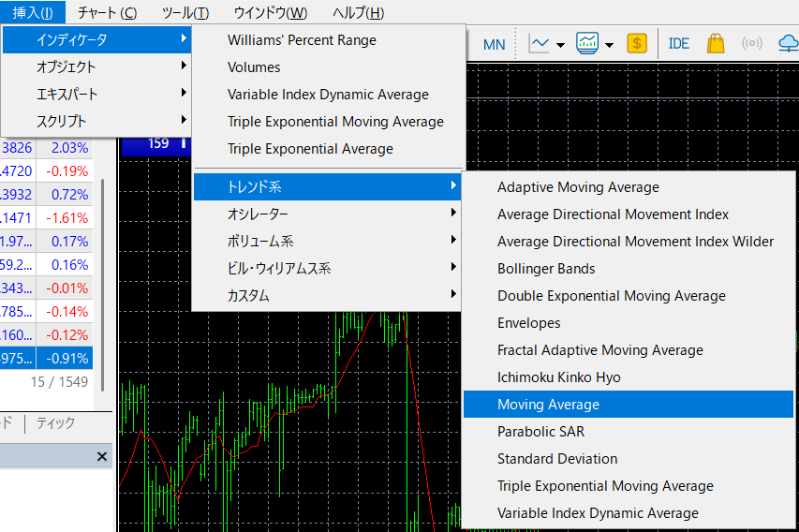Open the ウインドウ(W) menu
Image resolution: width=799 pixels, height=532 pixels.
pyautogui.click(x=271, y=13)
